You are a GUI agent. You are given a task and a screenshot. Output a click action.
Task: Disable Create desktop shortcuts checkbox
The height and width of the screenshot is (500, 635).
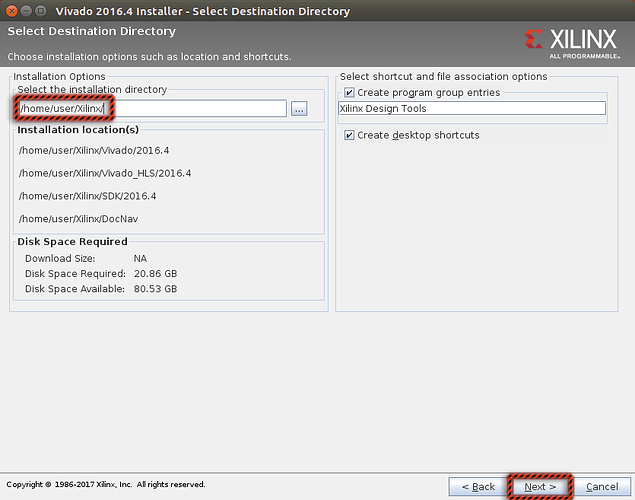(349, 135)
